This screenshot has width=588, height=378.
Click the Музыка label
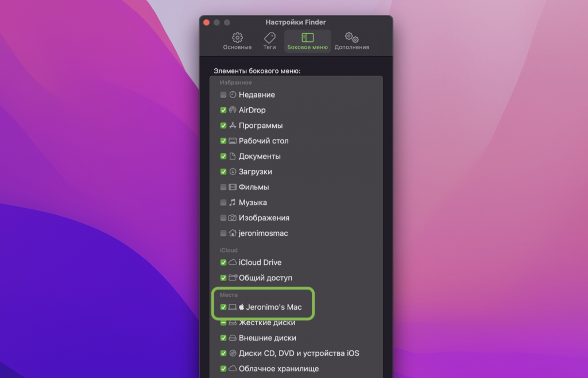coord(253,202)
